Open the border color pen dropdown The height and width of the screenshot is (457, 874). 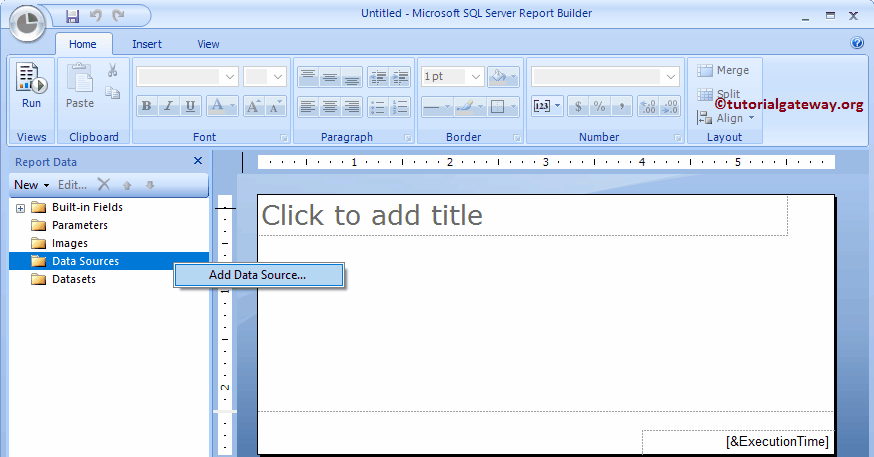469,106
